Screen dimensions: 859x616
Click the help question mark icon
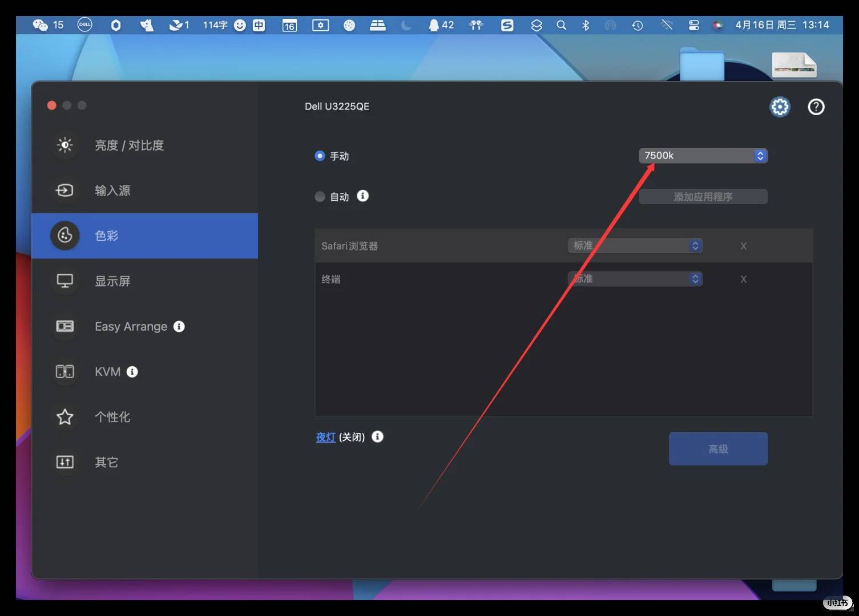point(816,107)
